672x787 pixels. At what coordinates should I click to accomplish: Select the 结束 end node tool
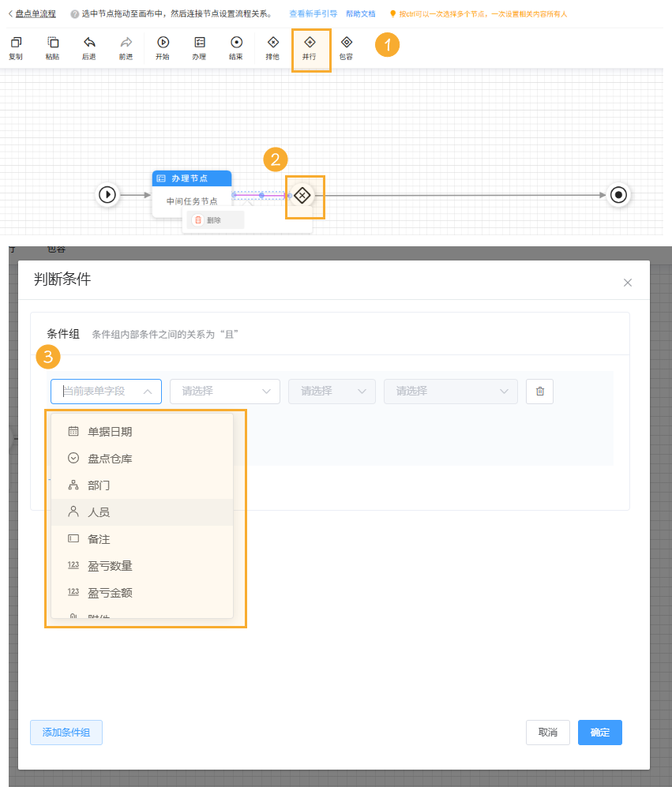(x=236, y=47)
